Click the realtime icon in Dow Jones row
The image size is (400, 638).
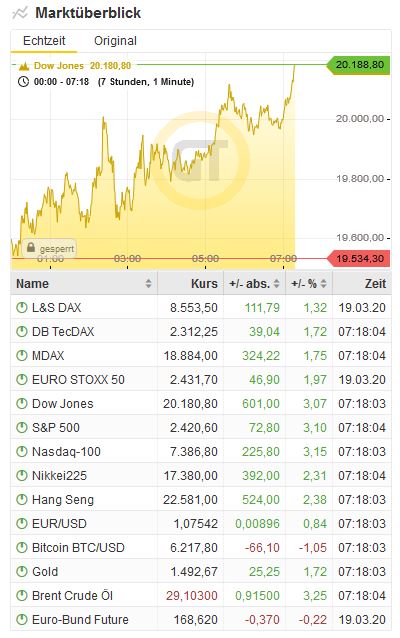[22, 404]
